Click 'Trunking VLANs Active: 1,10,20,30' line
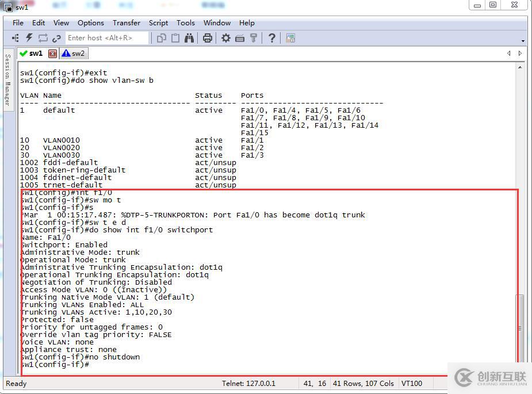This screenshot has height=394, width=532. [97, 312]
